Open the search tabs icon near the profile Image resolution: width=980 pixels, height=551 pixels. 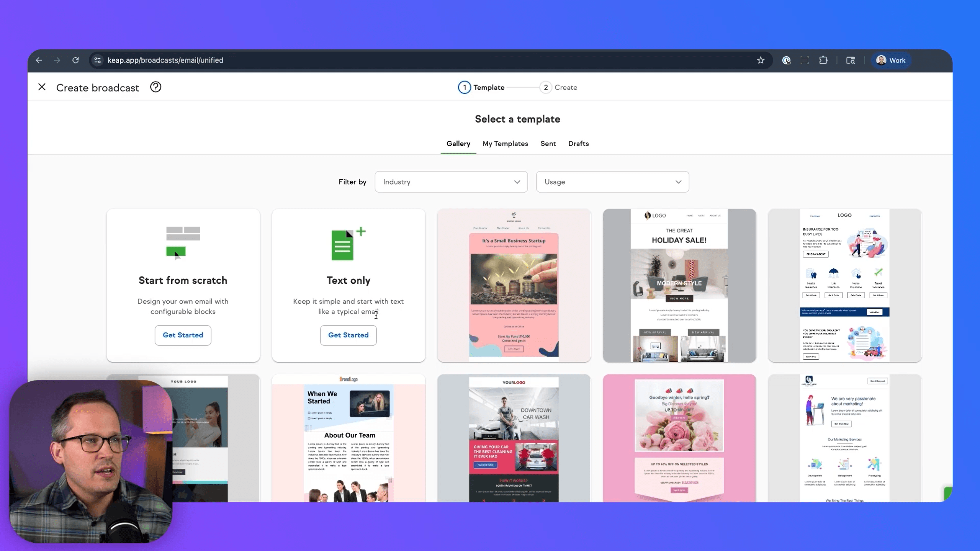[851, 60]
